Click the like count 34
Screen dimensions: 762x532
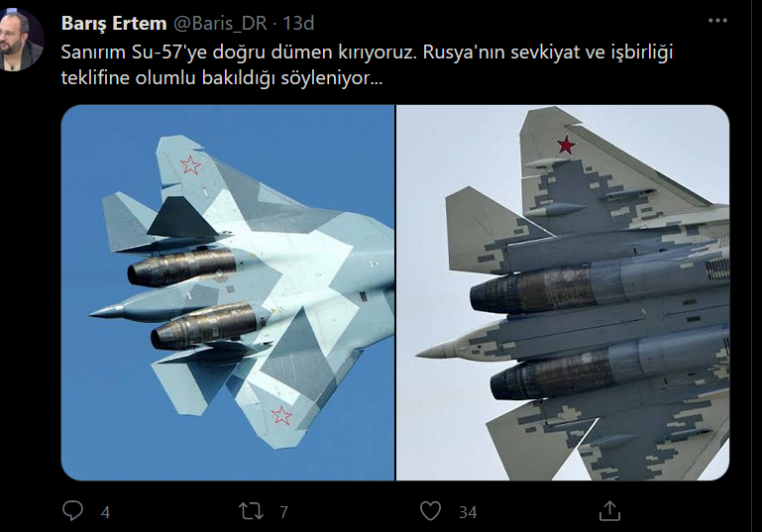pyautogui.click(x=468, y=512)
